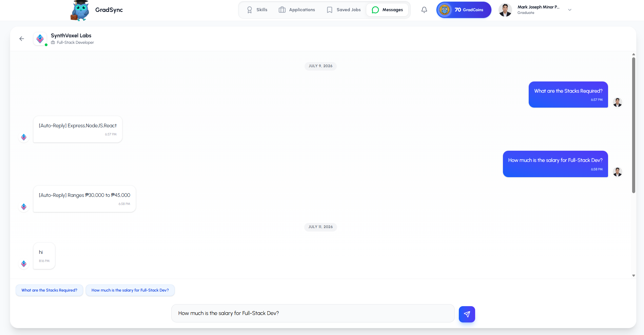
Task: Click the GradSync brand name
Action: [x=109, y=10]
